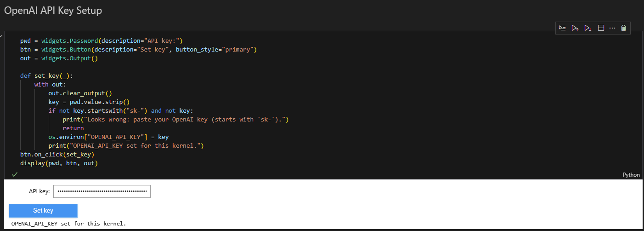Place cursor on the 'return' statement
The image size is (644, 231).
tap(73, 128)
